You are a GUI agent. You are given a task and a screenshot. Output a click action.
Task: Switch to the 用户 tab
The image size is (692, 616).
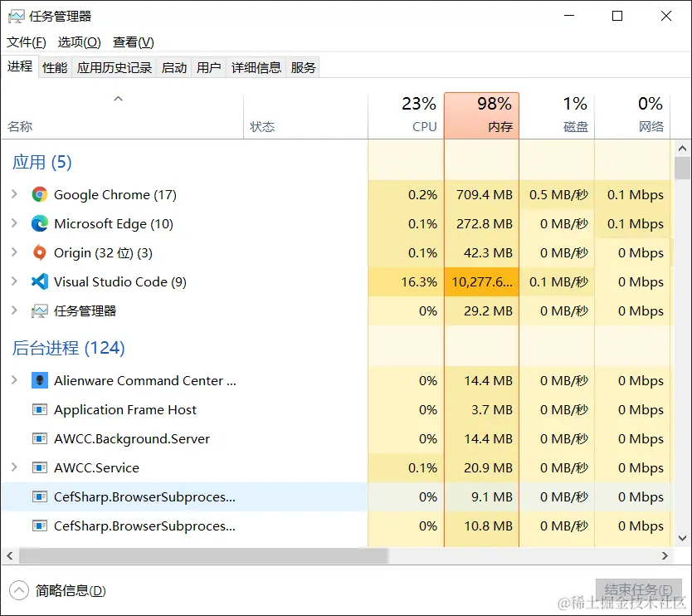click(x=209, y=67)
